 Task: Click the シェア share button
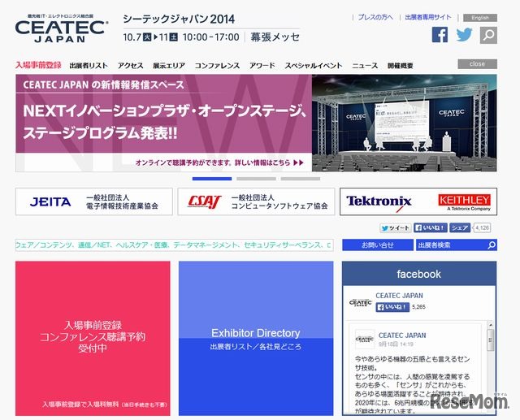460,227
